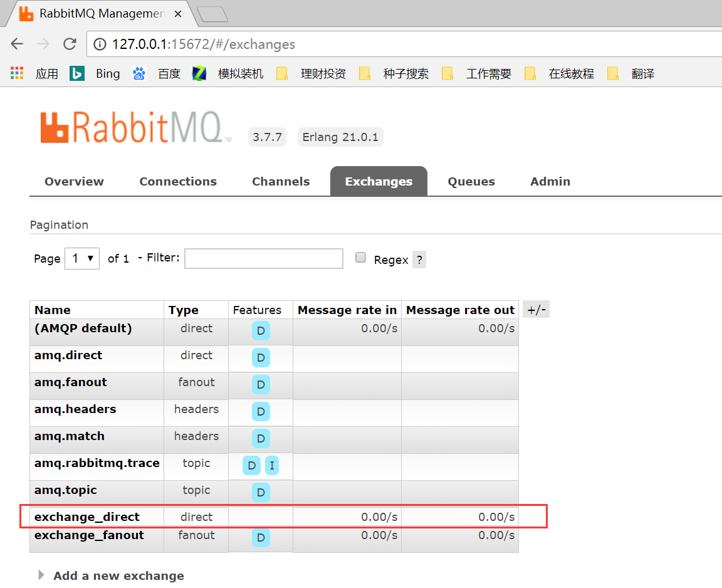Open the 工作需要 bookmark folder
Viewport: 722px width, 588px height.
pos(476,73)
